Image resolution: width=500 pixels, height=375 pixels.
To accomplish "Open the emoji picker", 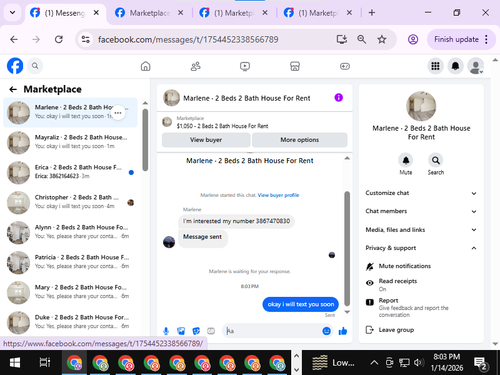I will point(327,331).
